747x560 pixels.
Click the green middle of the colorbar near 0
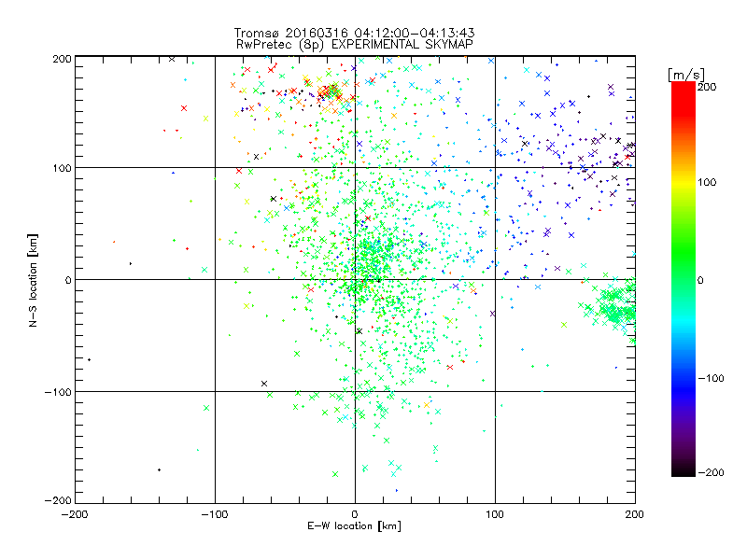point(684,279)
